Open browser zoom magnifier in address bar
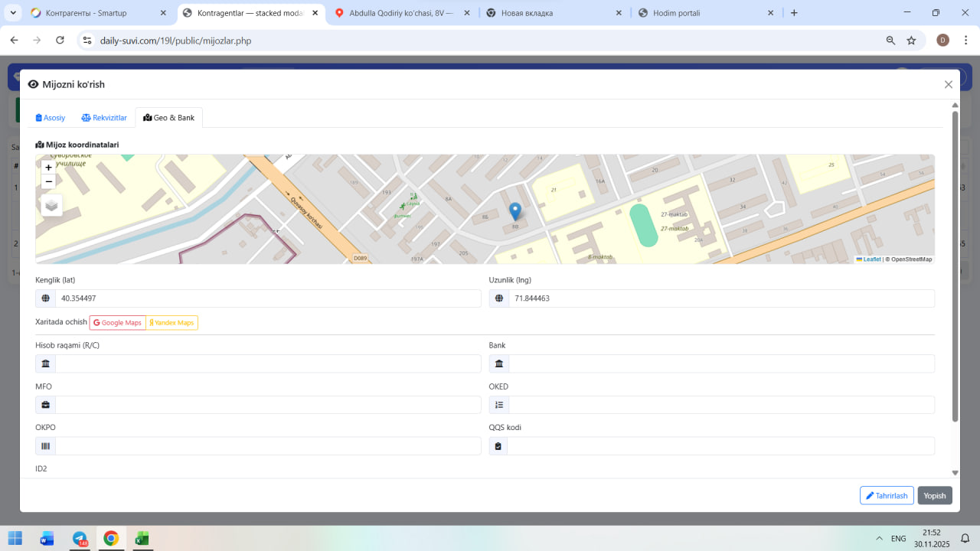This screenshot has height=551, width=980. [x=890, y=41]
